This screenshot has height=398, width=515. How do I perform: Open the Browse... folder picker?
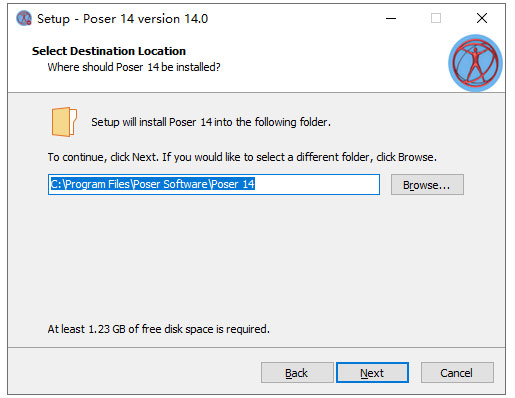[427, 185]
